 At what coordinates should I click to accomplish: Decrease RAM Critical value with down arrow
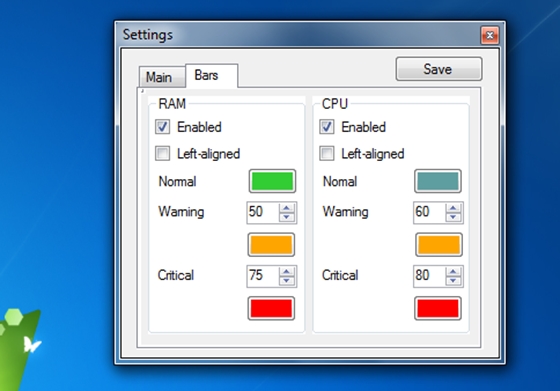tap(286, 281)
